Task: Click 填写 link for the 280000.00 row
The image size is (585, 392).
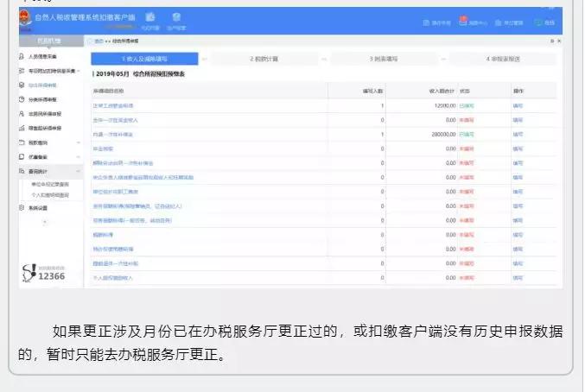Action: 518,134
